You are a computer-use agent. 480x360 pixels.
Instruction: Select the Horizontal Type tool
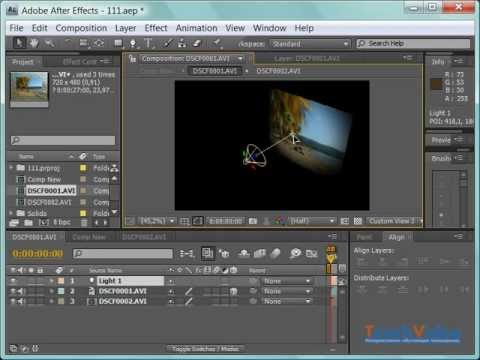click(148, 43)
